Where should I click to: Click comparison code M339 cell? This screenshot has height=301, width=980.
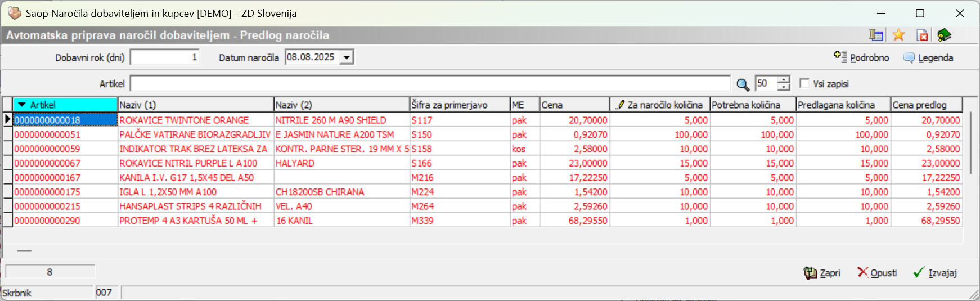(460, 221)
